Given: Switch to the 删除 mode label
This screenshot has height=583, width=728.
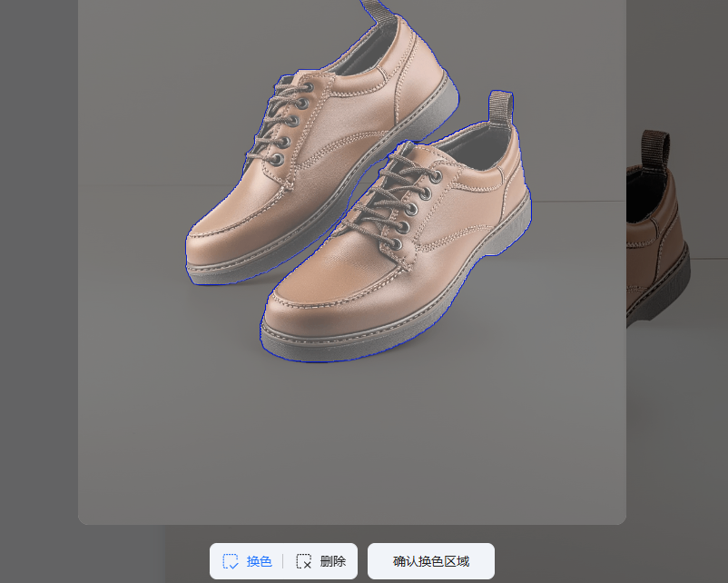Looking at the screenshot, I should pyautogui.click(x=333, y=561).
